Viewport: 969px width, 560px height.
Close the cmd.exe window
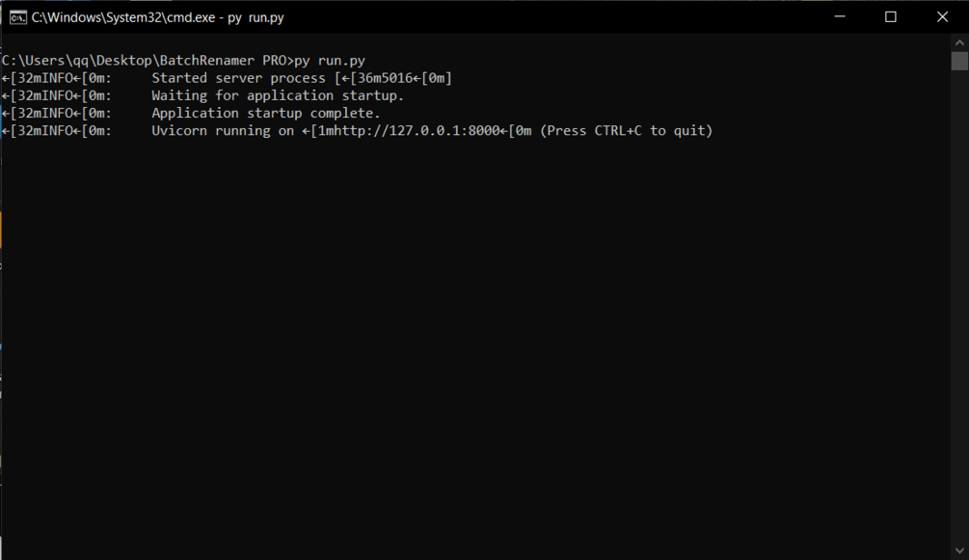[942, 16]
